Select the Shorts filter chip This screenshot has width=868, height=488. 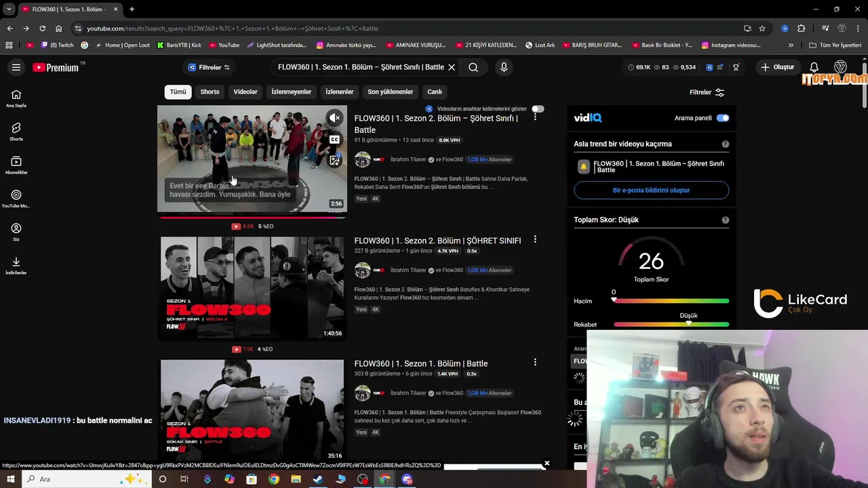(x=210, y=91)
